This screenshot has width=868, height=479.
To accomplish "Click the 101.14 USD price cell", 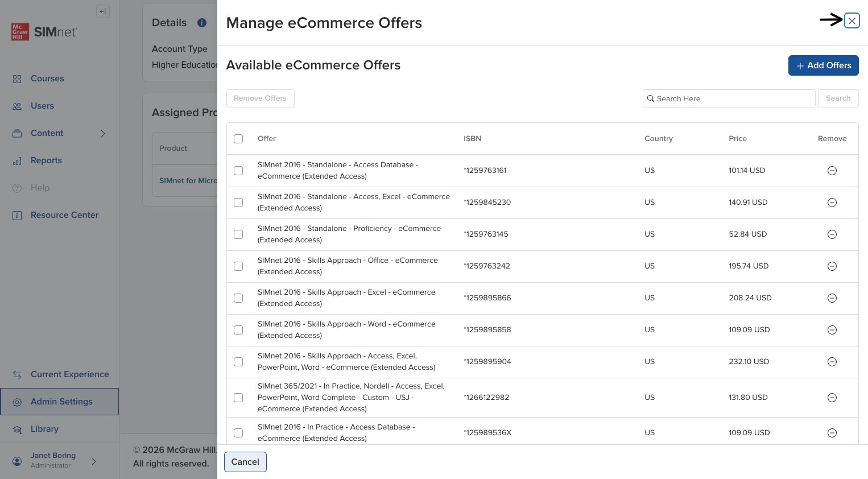I will (x=747, y=171).
